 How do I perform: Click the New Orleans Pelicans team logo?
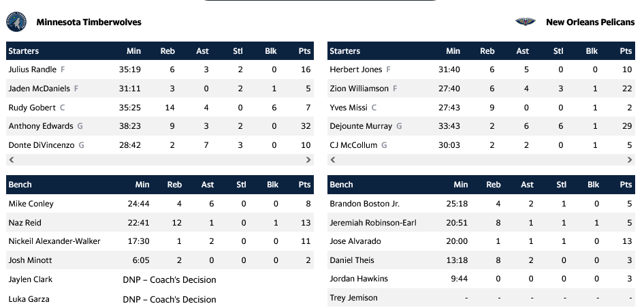coord(526,22)
